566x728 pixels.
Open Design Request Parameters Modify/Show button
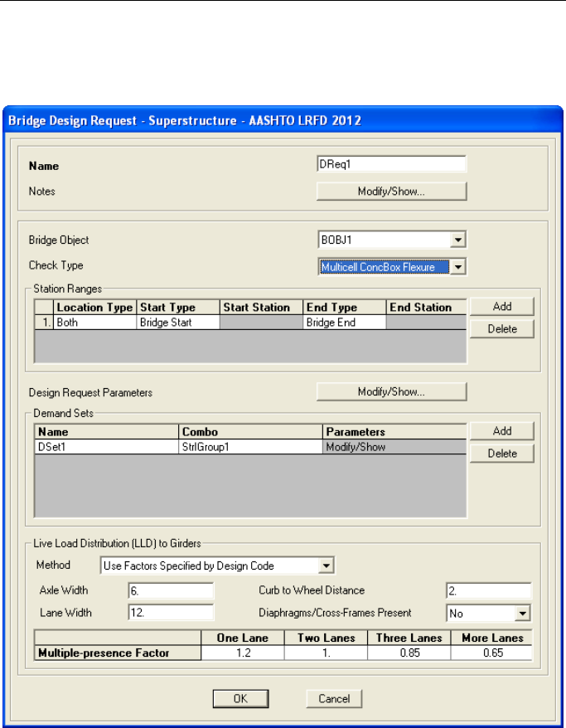tap(392, 392)
